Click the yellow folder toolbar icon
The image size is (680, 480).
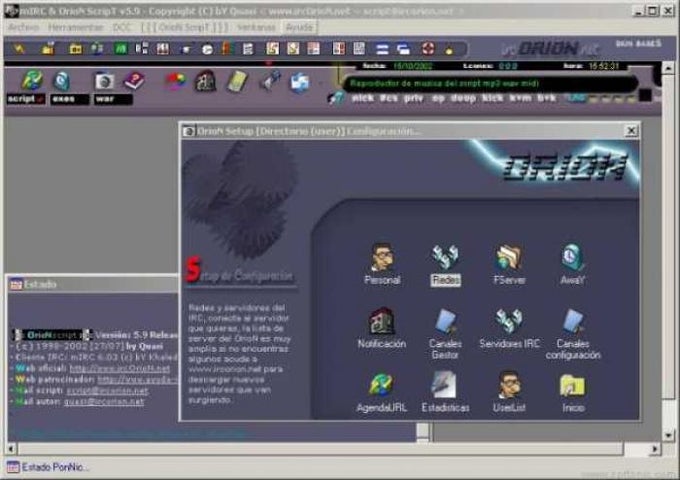75,49
